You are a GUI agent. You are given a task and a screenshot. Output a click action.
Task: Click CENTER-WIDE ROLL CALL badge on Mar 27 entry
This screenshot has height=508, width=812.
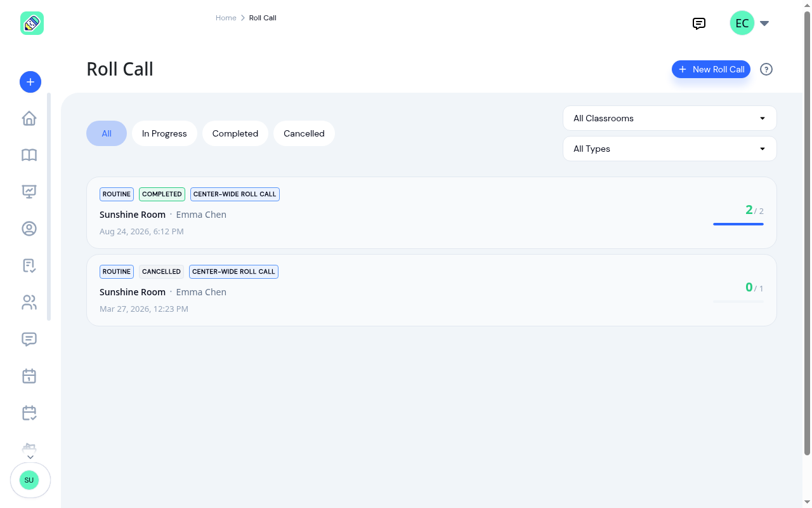[x=233, y=272]
